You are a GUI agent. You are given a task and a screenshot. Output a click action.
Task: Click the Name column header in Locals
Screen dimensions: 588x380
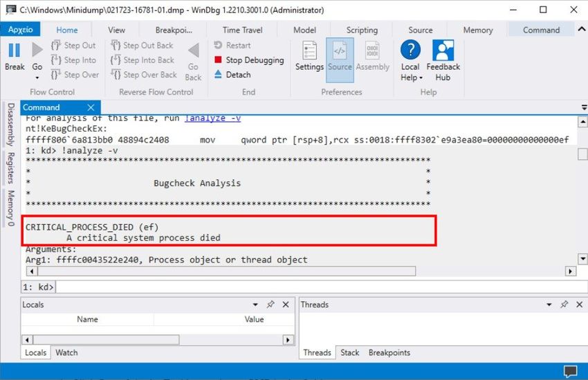pos(87,319)
